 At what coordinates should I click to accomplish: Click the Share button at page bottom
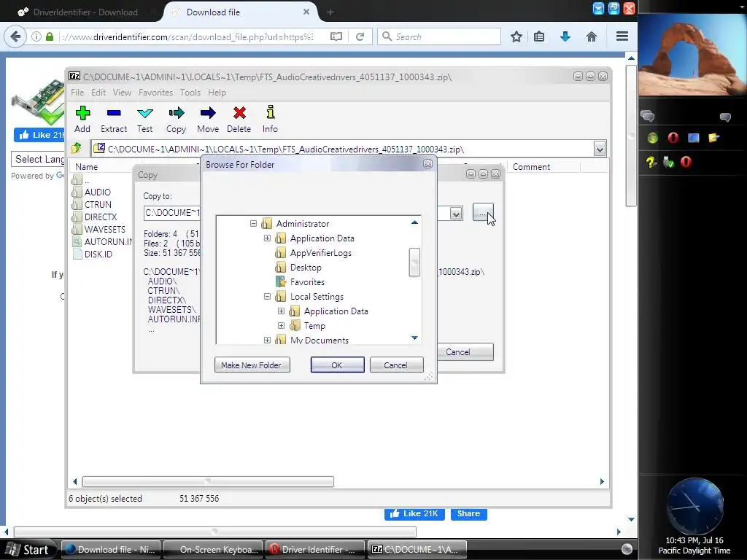pos(469,513)
